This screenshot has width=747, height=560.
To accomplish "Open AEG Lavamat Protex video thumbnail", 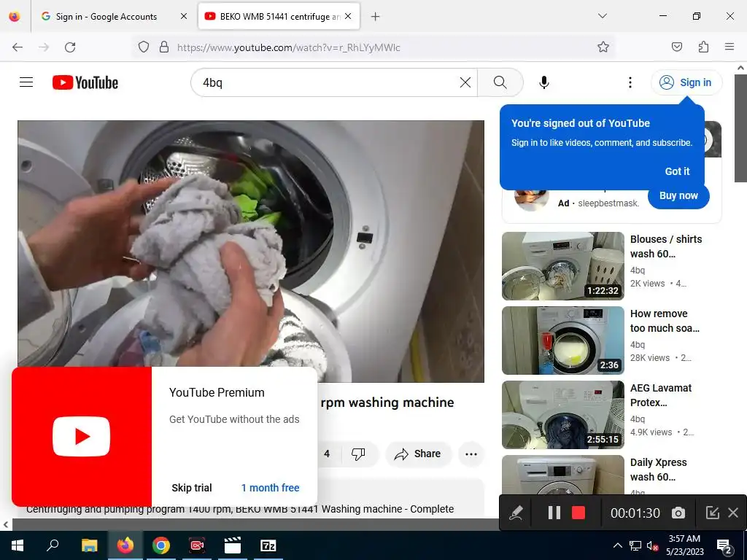I will point(562,414).
